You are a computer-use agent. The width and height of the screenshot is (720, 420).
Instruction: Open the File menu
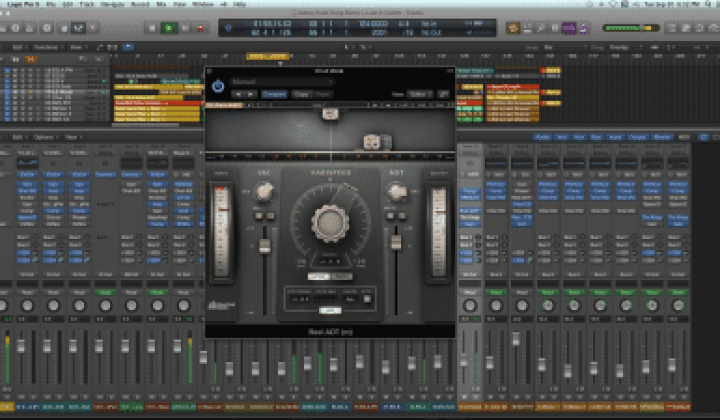[x=52, y=4]
